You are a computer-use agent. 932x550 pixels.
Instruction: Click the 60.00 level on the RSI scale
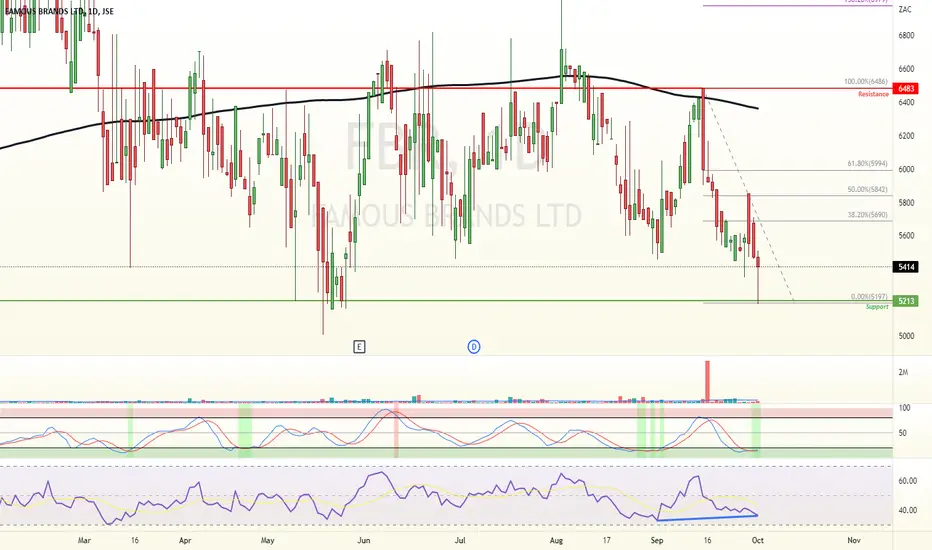click(x=908, y=481)
